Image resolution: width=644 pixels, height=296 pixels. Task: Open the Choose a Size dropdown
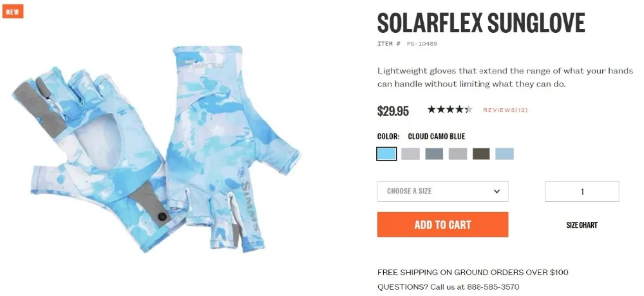[x=443, y=191]
